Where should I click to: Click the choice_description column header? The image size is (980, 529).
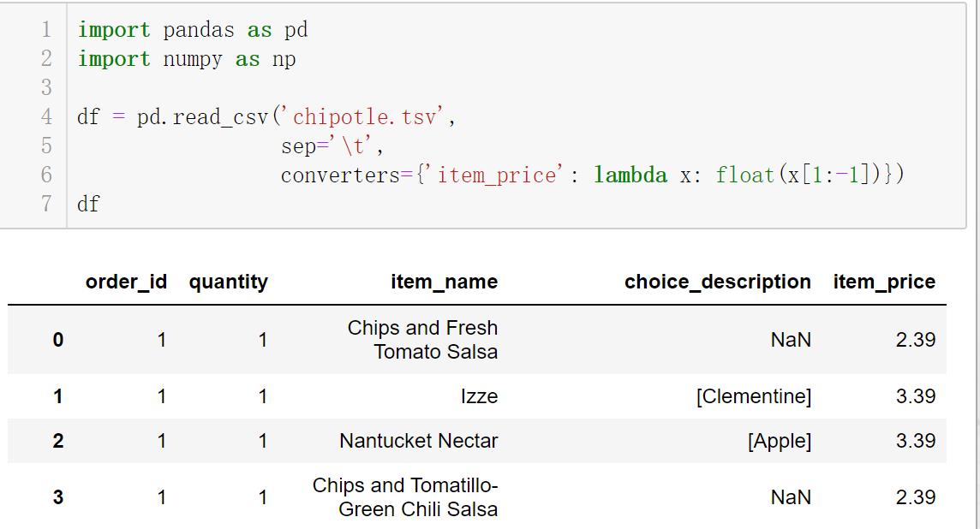tap(717, 282)
